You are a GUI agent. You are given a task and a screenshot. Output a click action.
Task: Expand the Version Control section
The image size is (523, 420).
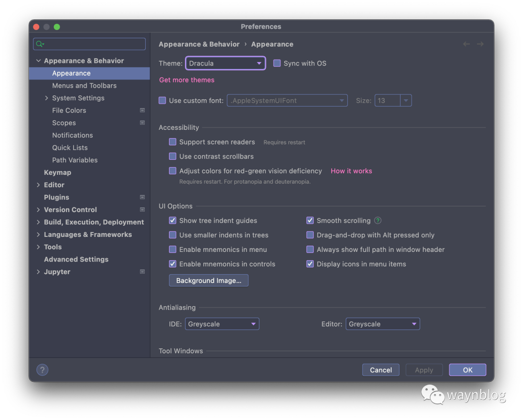click(x=38, y=210)
